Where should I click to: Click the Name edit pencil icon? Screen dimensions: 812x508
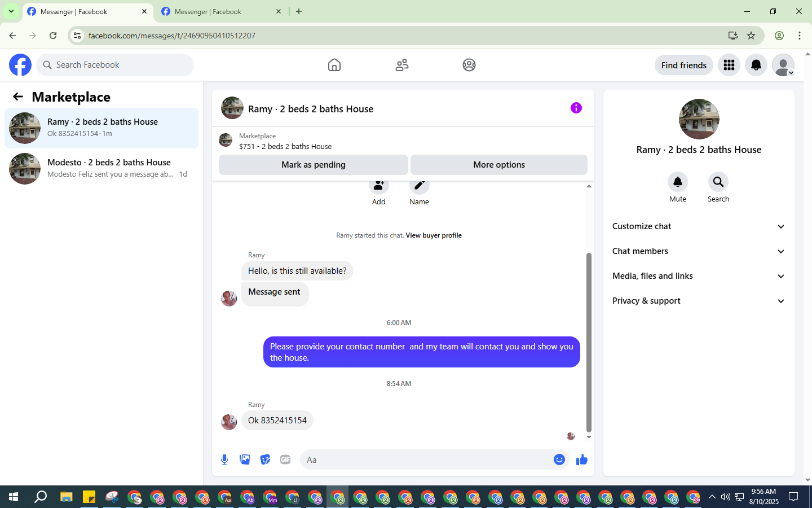click(x=420, y=186)
